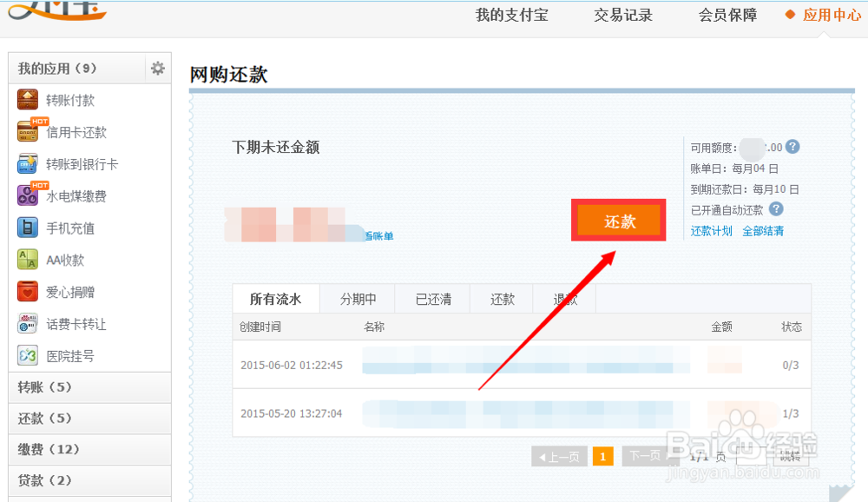The height and width of the screenshot is (502, 868).
Task: Open the help tooltip next to 可用额度
Action: pyautogui.click(x=792, y=148)
